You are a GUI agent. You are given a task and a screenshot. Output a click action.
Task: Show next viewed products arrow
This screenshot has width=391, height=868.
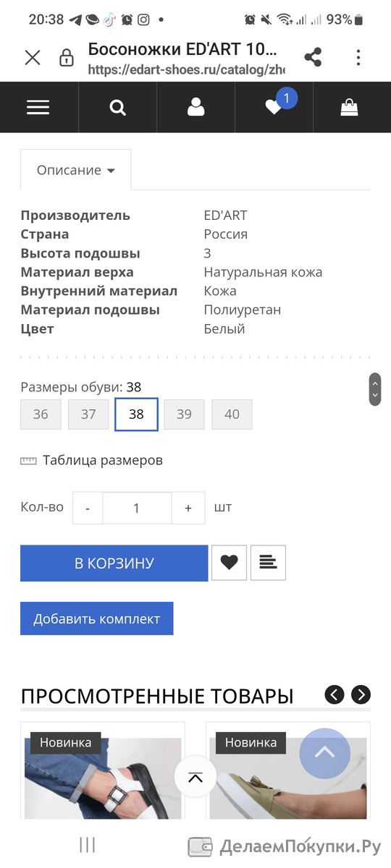[361, 695]
